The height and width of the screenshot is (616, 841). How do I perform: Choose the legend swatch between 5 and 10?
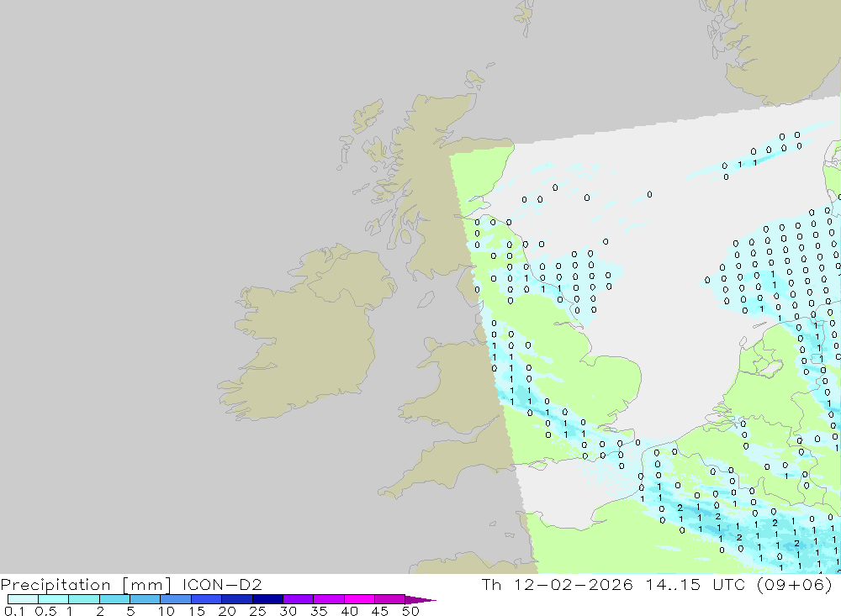pos(145,599)
